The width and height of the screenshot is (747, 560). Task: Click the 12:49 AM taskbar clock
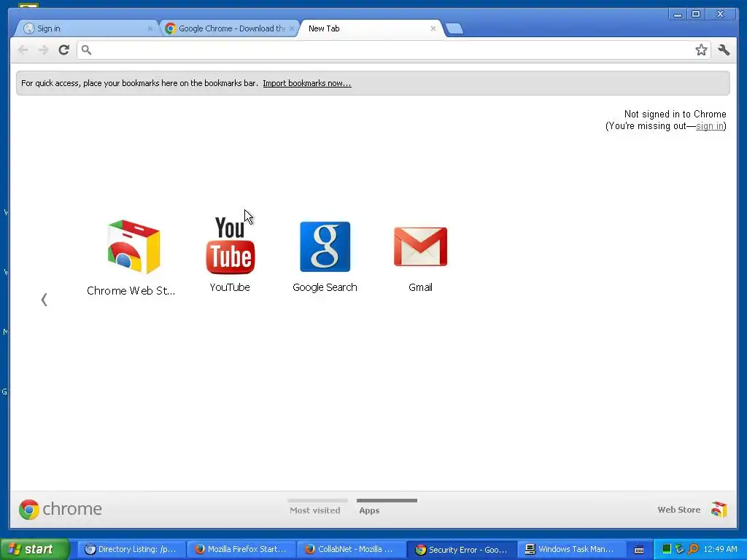pos(720,549)
